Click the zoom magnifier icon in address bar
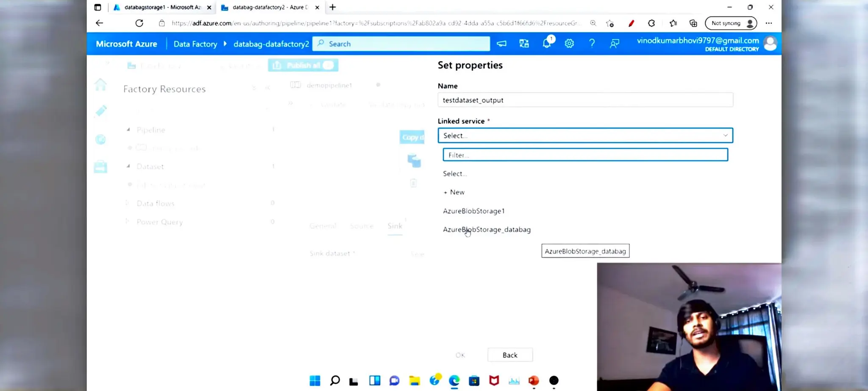The height and width of the screenshot is (391, 868). tap(593, 23)
